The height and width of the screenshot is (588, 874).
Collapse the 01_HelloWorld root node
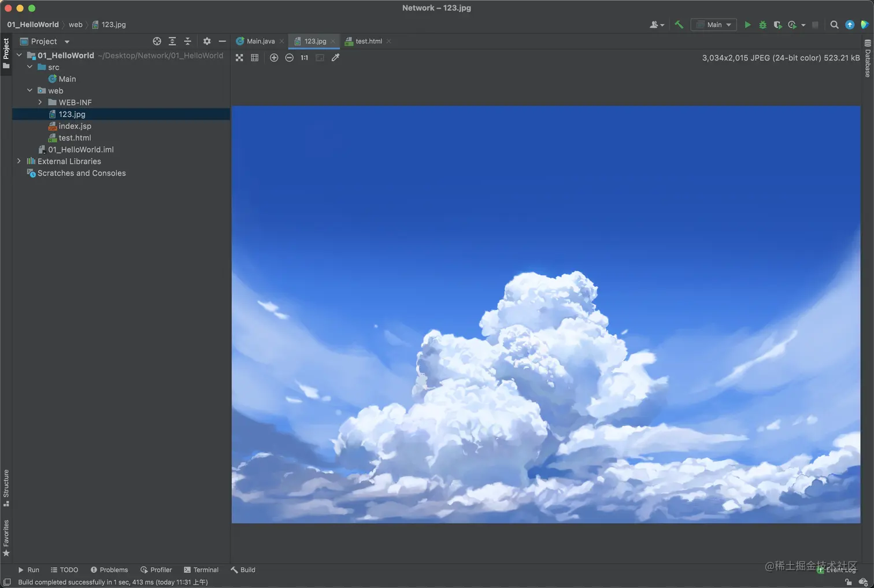19,56
